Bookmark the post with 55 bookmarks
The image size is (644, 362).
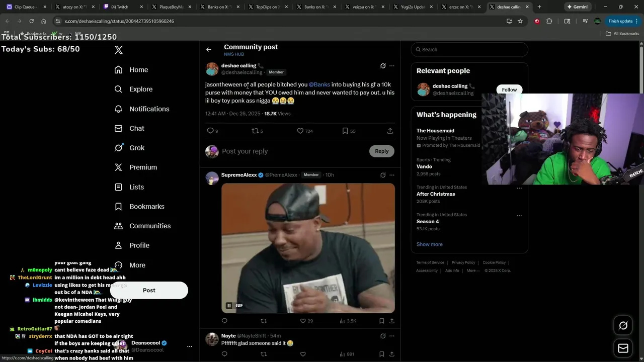[x=345, y=131]
